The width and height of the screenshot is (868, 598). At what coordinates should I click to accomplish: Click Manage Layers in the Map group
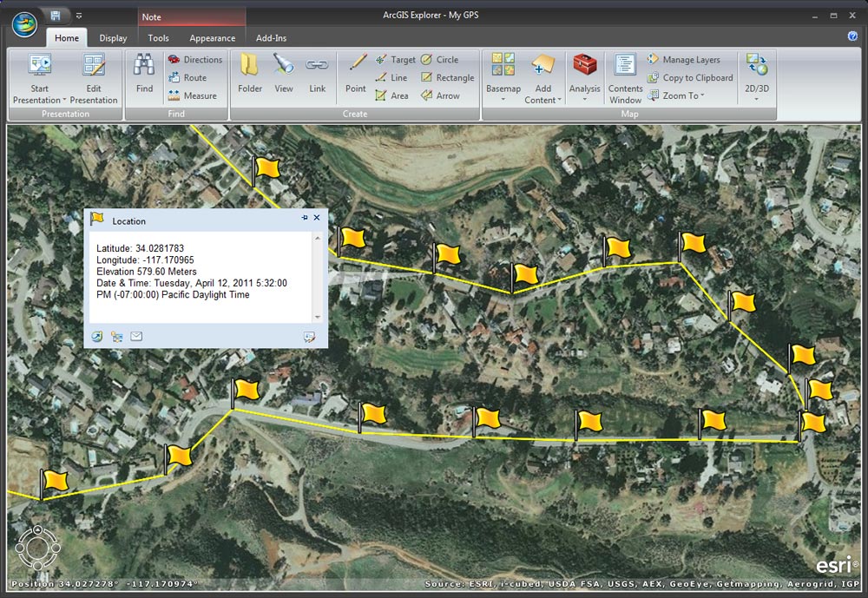click(689, 59)
